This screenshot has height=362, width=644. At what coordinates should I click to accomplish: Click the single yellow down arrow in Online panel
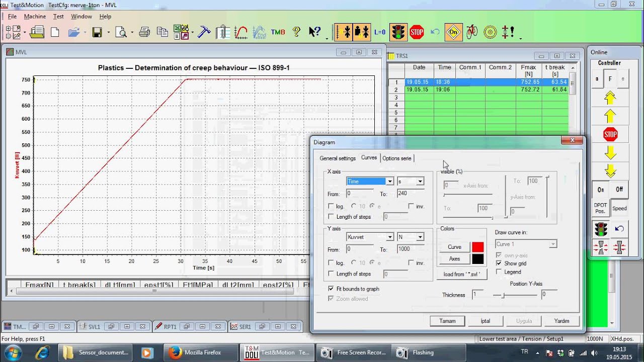click(610, 152)
